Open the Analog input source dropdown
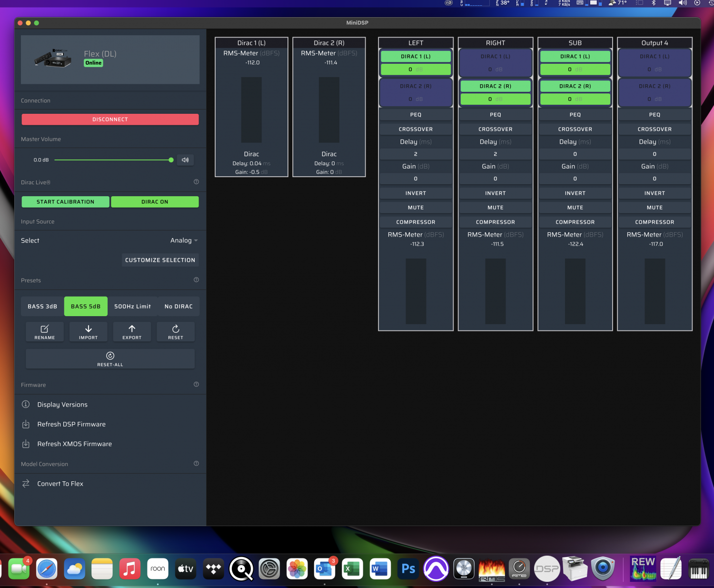 tap(184, 240)
